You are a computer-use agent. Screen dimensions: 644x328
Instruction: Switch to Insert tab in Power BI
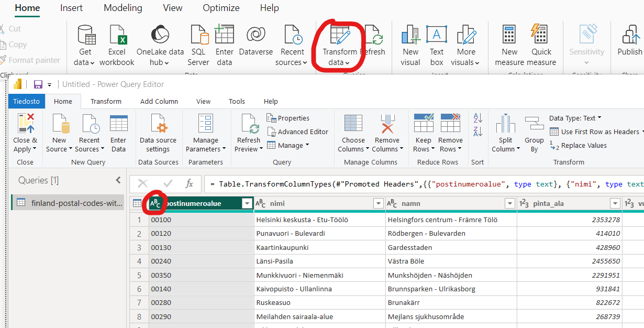click(72, 8)
